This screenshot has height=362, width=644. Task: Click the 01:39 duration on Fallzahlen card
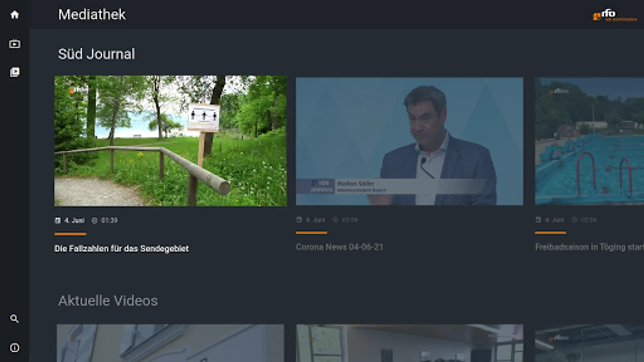[x=109, y=220]
